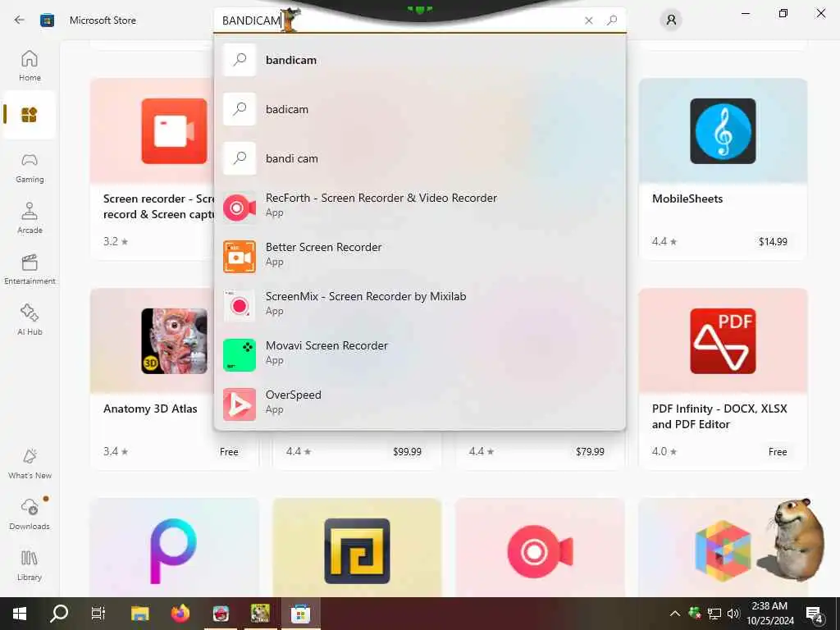Open What's New in the sidebar

(30, 464)
